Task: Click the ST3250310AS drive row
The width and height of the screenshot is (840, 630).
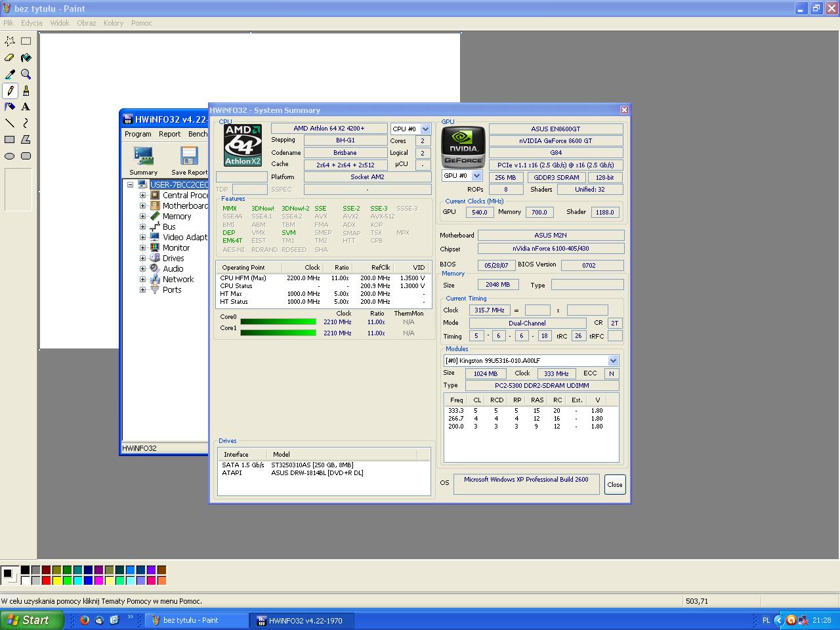Action: coord(324,465)
